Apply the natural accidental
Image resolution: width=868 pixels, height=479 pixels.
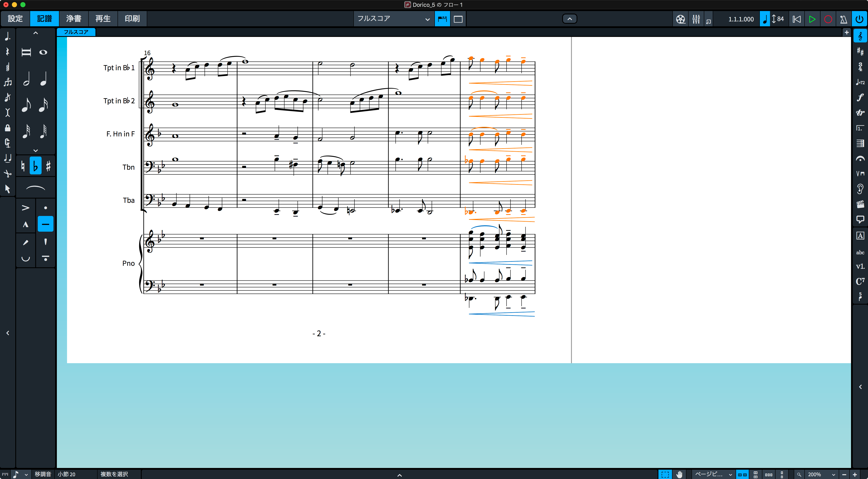(x=22, y=166)
